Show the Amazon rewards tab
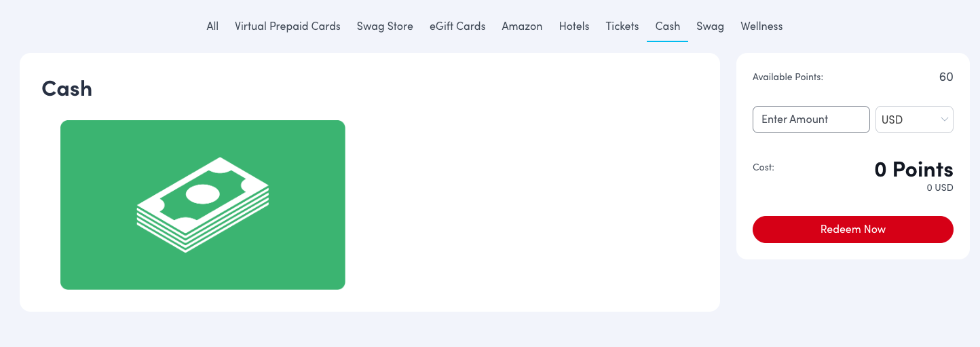Viewport: 980px width, 347px height. pyautogui.click(x=522, y=26)
